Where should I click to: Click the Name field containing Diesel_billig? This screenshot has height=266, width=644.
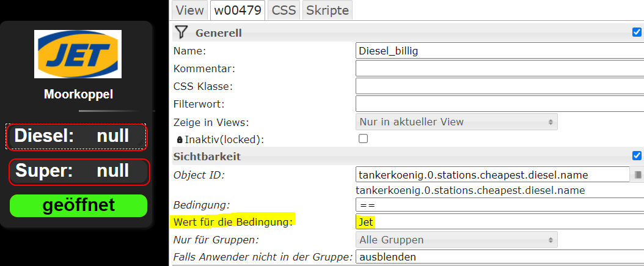[x=499, y=51]
